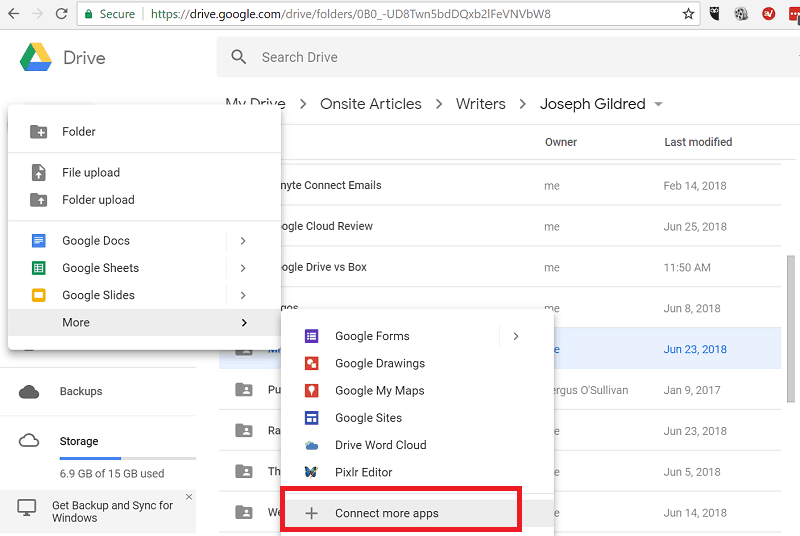Click the browser back arrow
The height and width of the screenshot is (536, 800).
[14, 14]
